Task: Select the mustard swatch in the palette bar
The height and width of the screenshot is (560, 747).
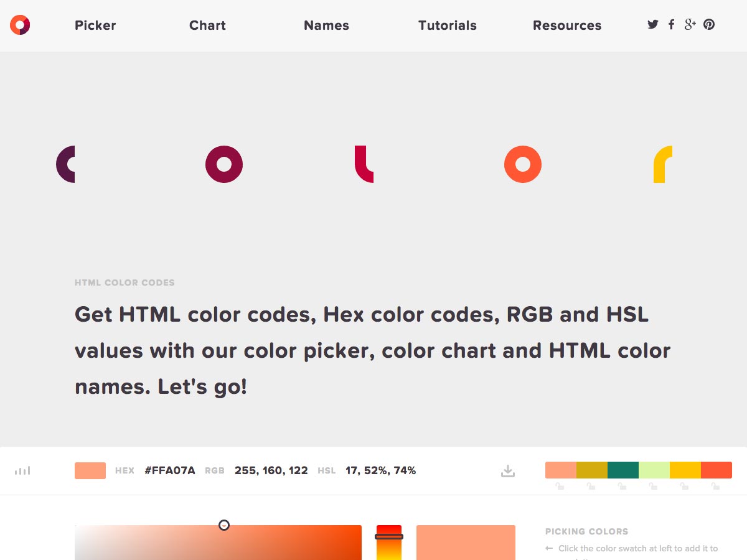Action: [x=592, y=470]
